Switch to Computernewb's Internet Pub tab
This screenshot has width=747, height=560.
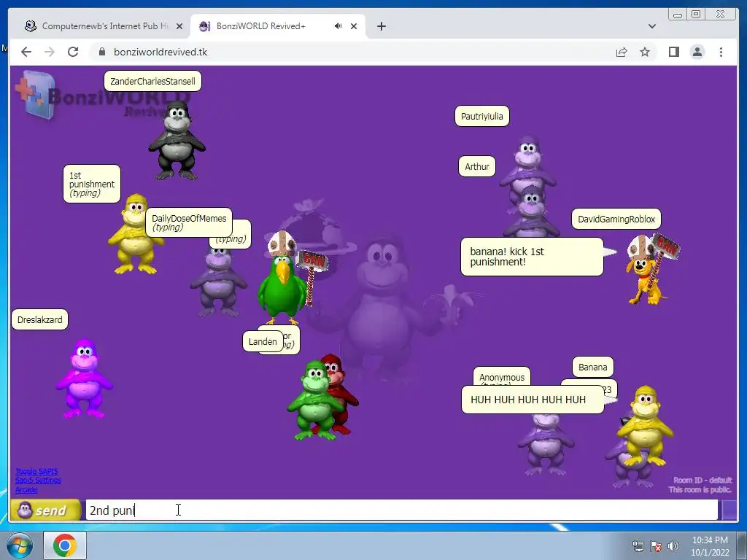(x=102, y=26)
